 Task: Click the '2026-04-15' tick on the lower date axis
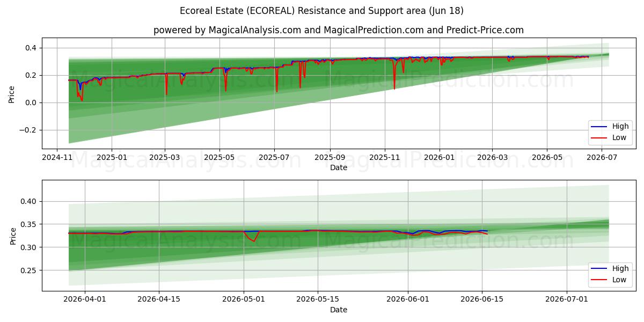coord(159,300)
